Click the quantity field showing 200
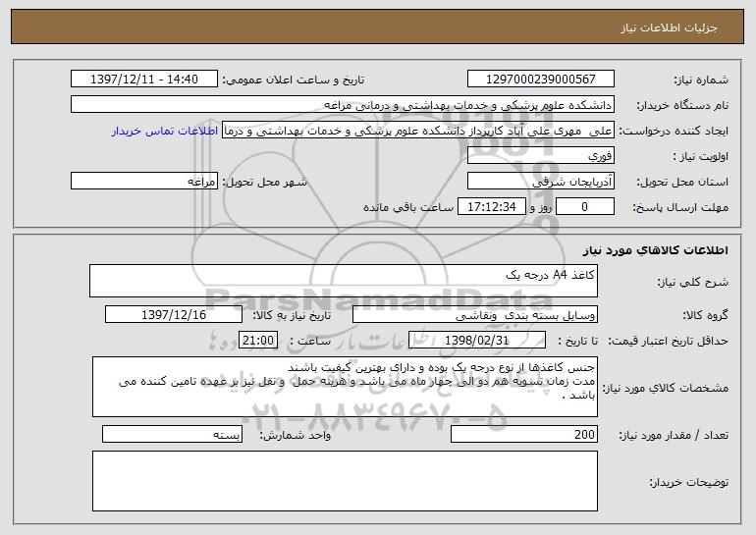The width and height of the screenshot is (756, 535). click(x=524, y=434)
